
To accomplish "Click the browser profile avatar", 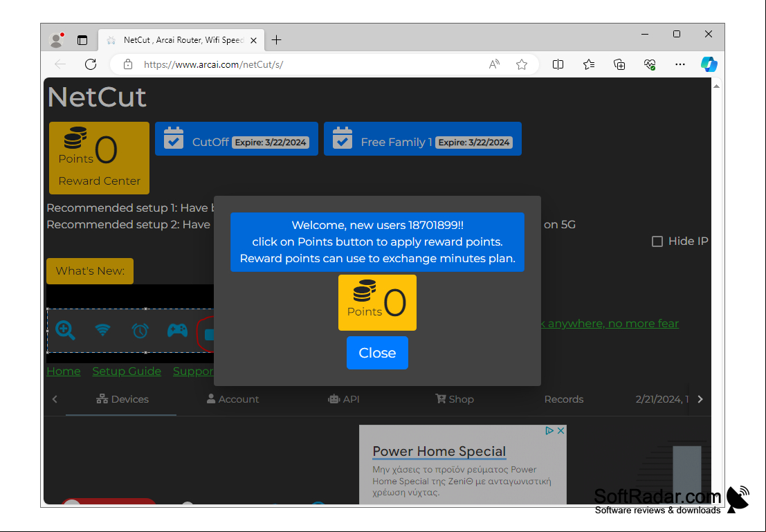I will click(x=57, y=40).
